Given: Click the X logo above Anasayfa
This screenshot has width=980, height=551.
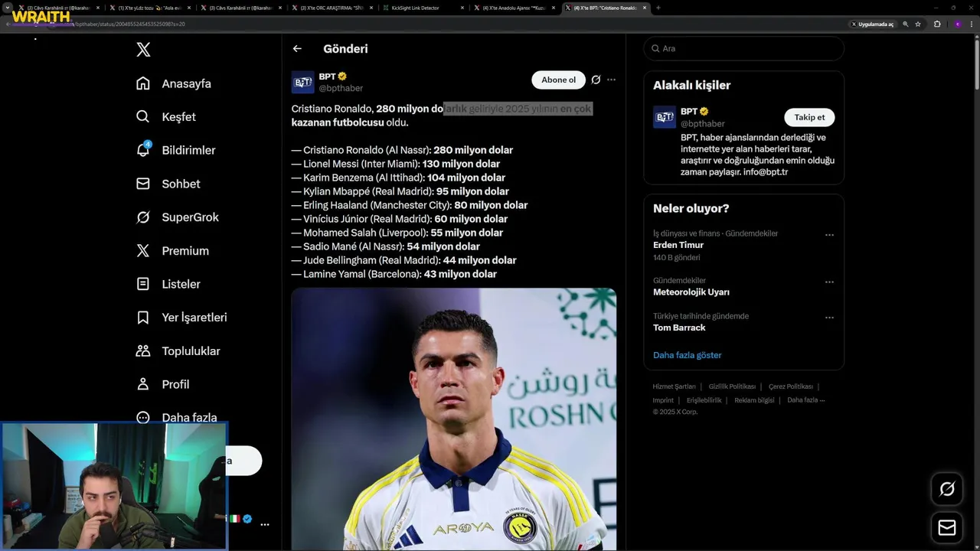Looking at the screenshot, I should pyautogui.click(x=143, y=50).
